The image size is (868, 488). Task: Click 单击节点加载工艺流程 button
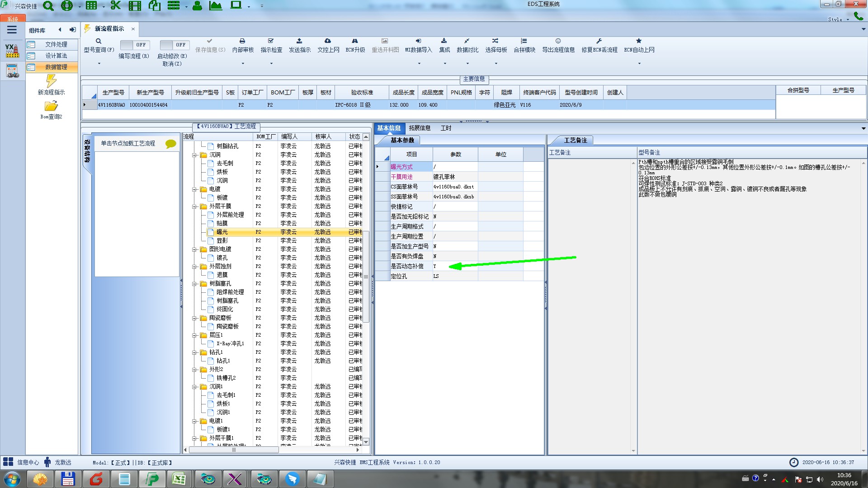128,143
